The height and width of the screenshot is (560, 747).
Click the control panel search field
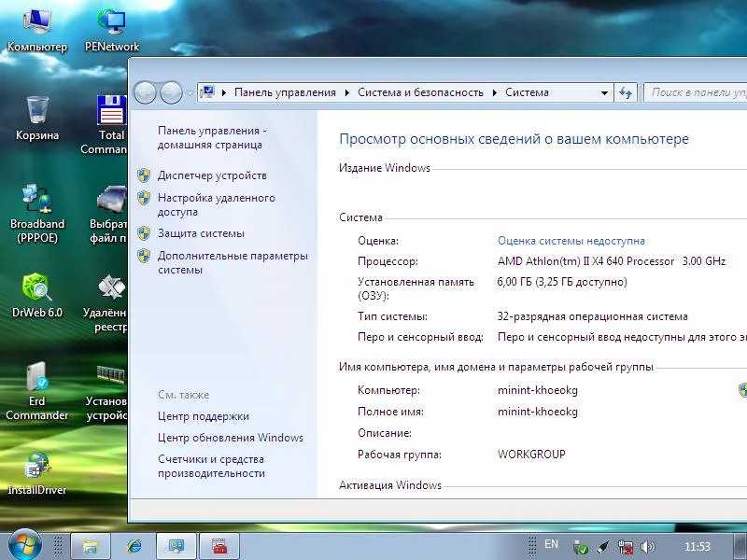pyautogui.click(x=696, y=92)
